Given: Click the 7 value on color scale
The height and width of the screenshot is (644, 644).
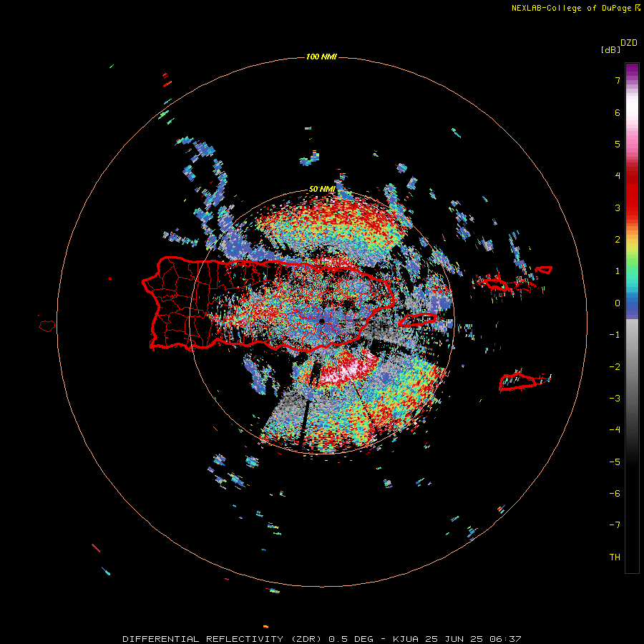Looking at the screenshot, I should 618,80.
